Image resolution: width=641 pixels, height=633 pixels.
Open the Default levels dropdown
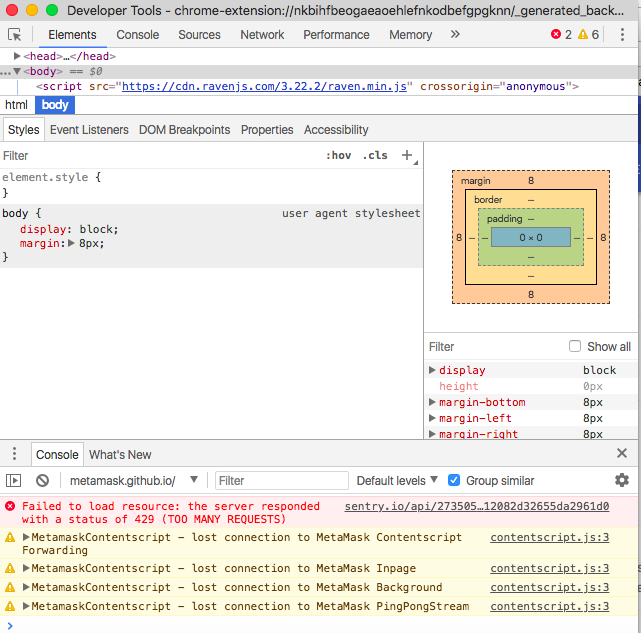point(397,480)
